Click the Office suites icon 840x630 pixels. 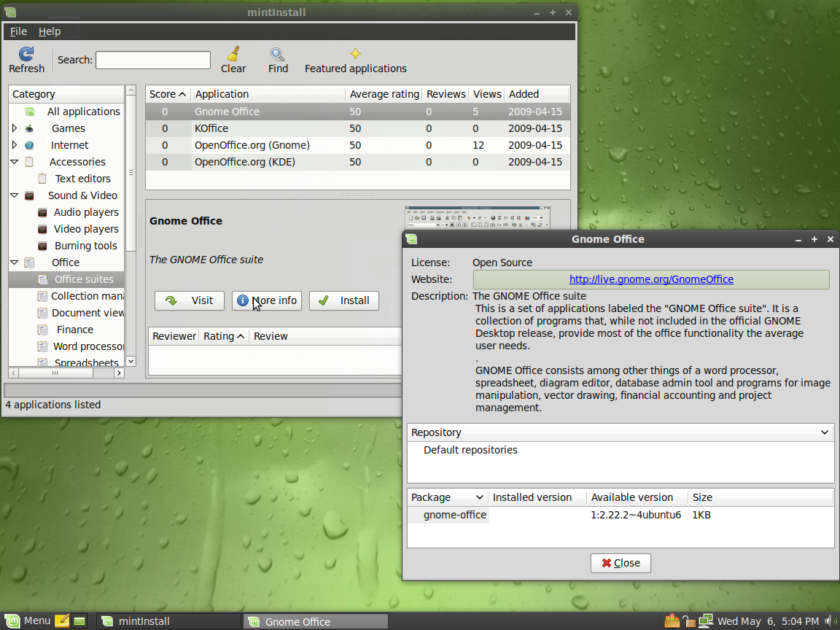point(42,279)
